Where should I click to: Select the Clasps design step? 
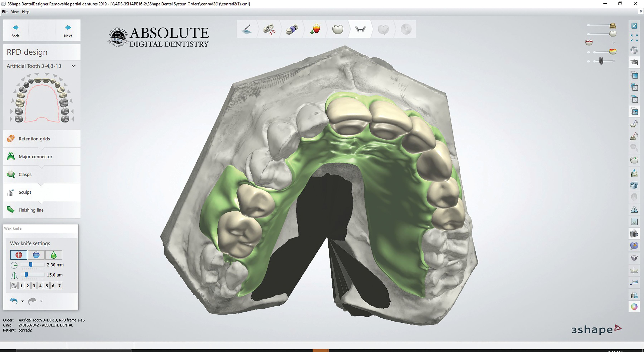point(25,174)
